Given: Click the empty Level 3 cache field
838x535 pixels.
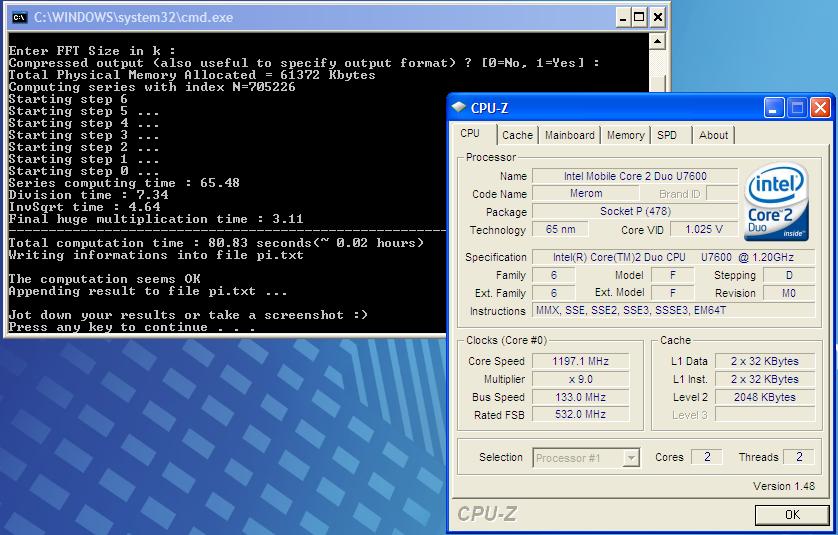Looking at the screenshot, I should 765,414.
